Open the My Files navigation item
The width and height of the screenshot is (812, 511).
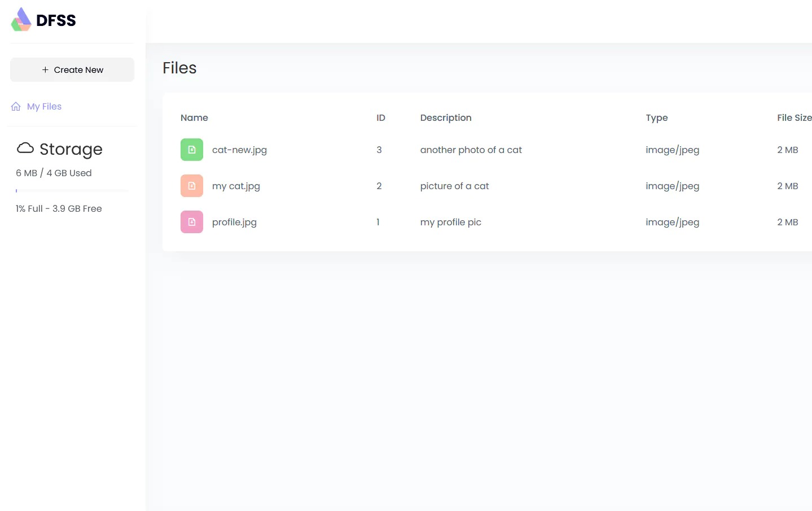(44, 107)
